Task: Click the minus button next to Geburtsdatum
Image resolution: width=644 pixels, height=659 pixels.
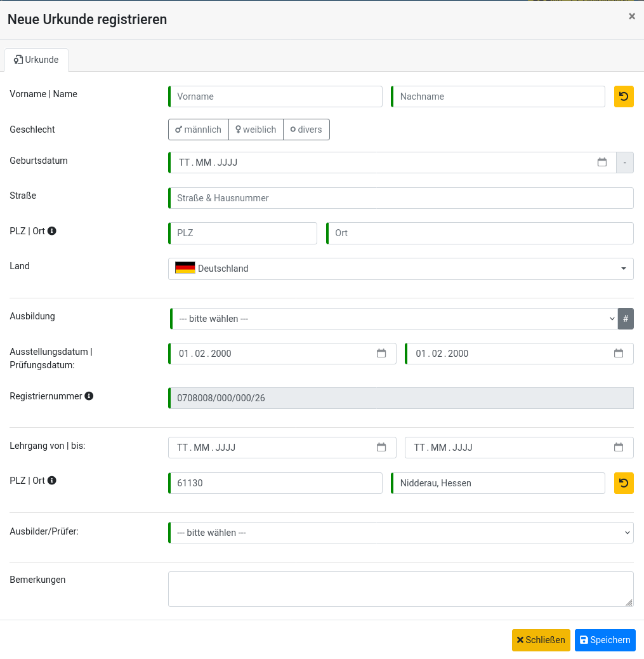Action: [x=625, y=163]
